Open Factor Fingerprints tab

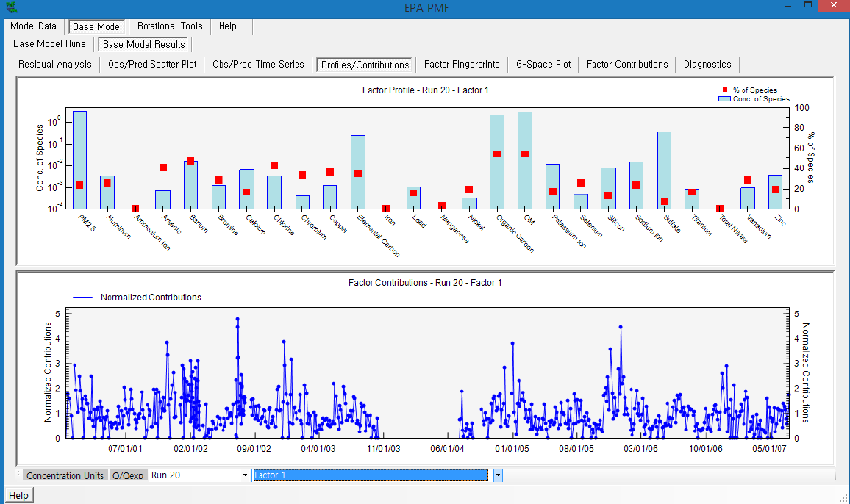coord(462,64)
